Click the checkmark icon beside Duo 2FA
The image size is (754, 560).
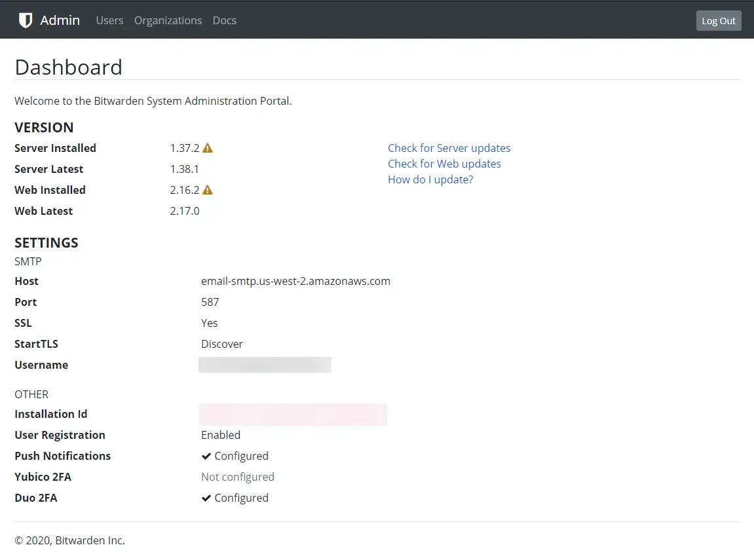click(206, 498)
